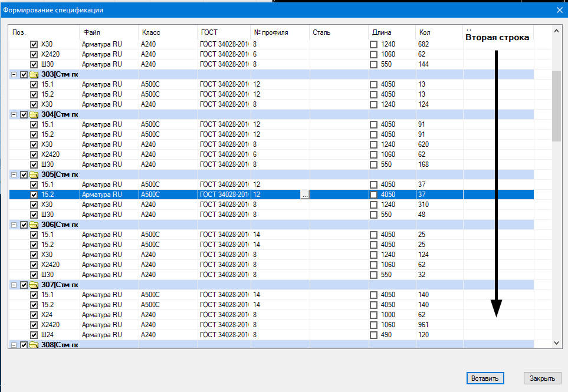Click the folder icon of group 304
The width and height of the screenshot is (568, 392).
coord(34,114)
